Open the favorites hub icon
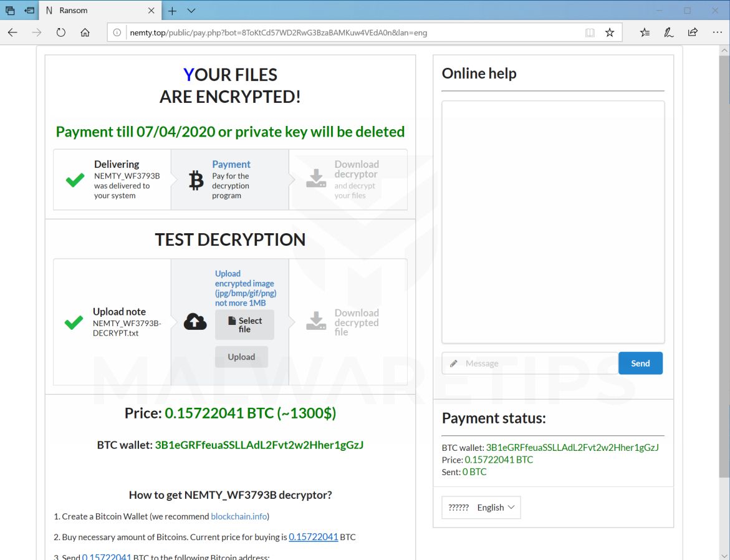 pos(645,32)
